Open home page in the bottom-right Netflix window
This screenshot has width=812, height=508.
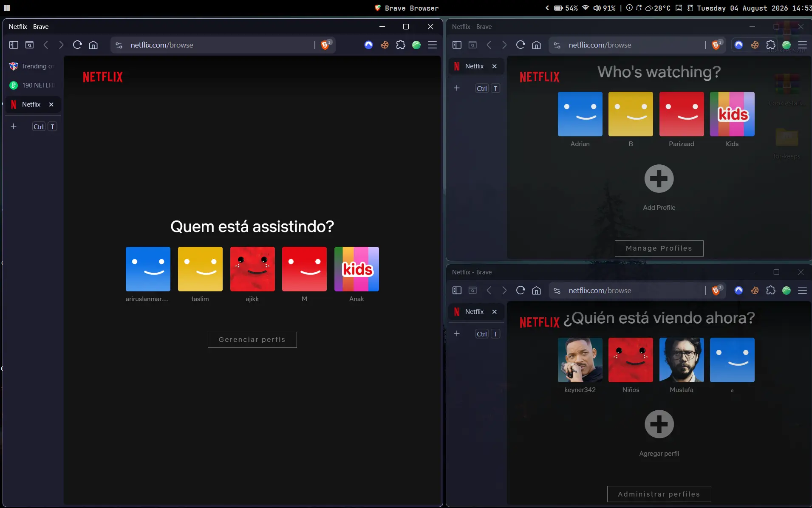point(537,291)
